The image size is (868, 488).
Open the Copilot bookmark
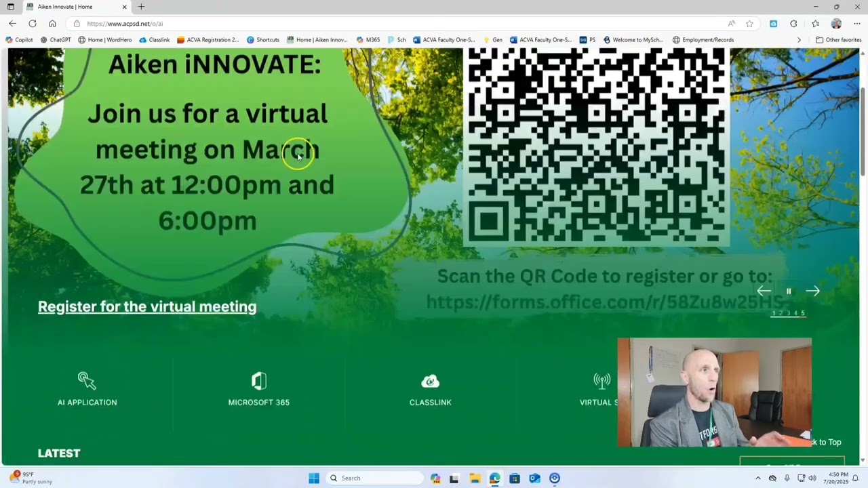pyautogui.click(x=19, y=40)
